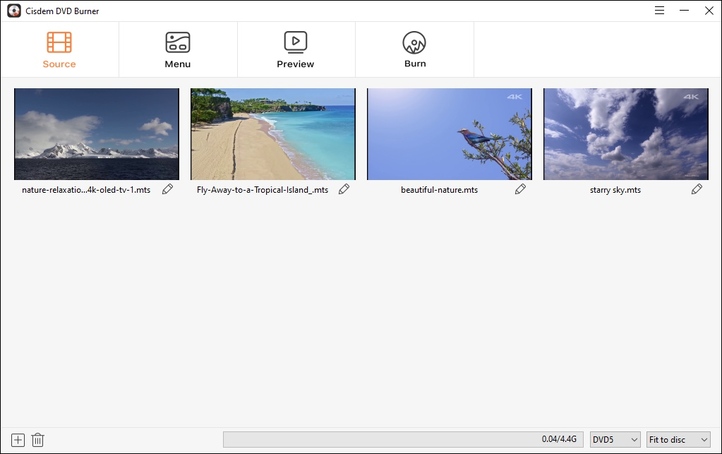
Task: Open the Fit to disc quality dropdown
Action: click(x=678, y=440)
